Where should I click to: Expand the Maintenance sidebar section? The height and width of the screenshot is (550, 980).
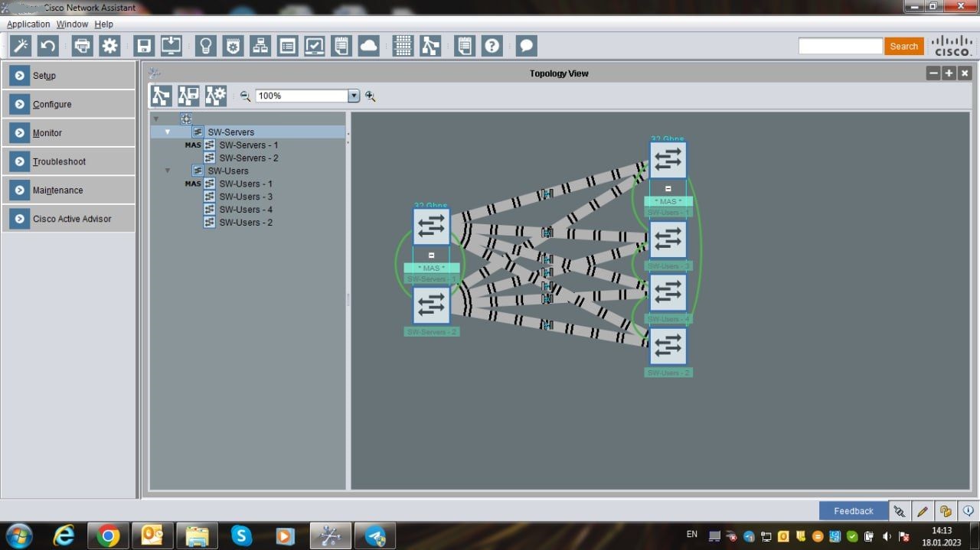point(68,190)
